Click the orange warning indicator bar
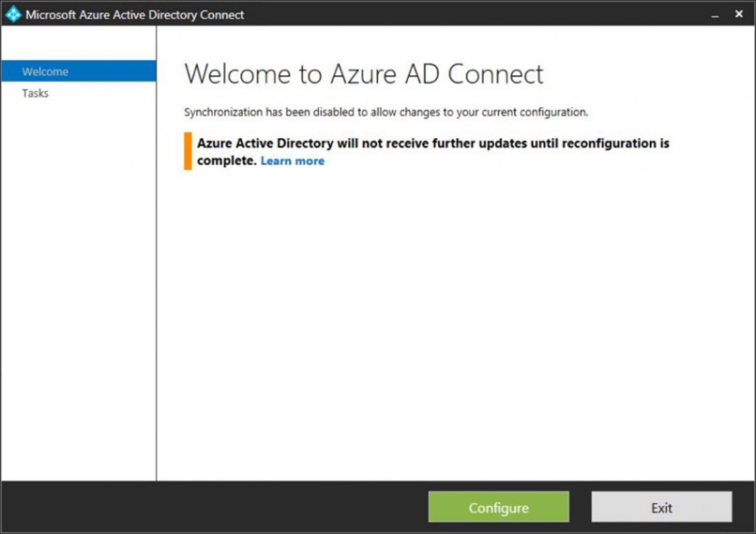Screen dimensions: 756x534 188,151
